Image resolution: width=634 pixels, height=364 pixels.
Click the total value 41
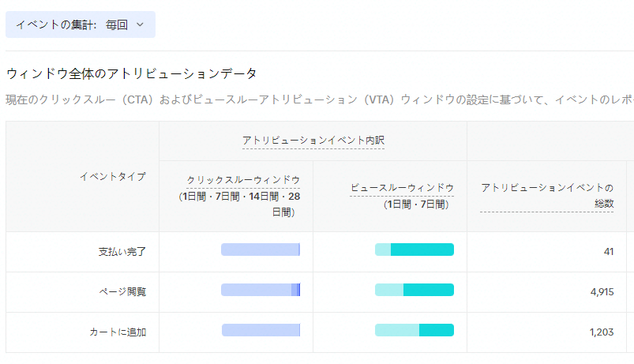tap(608, 252)
